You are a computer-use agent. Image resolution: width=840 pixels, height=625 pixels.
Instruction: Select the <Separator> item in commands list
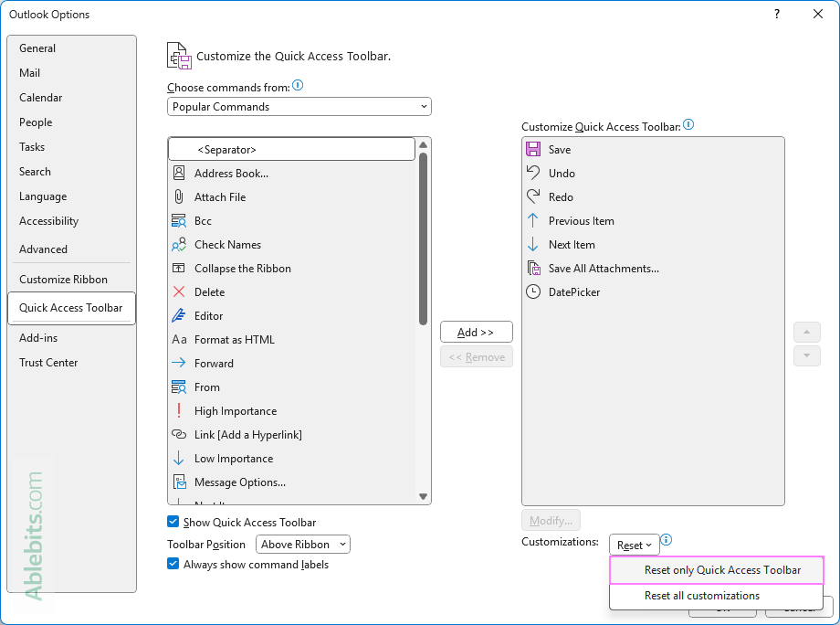(291, 150)
